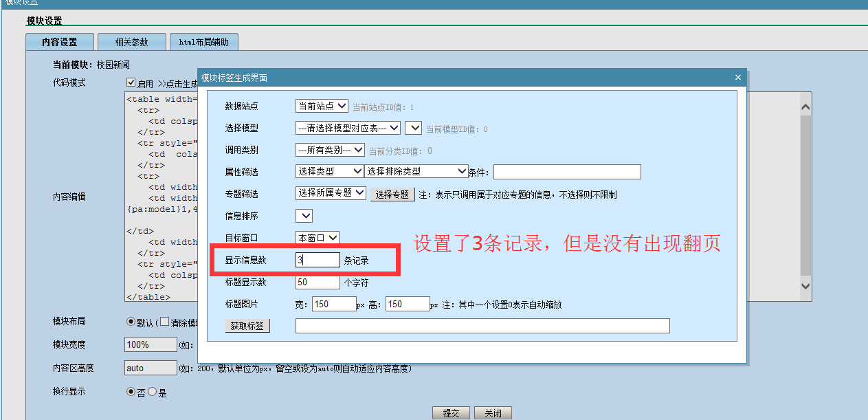Image resolution: width=868 pixels, height=420 pixels.
Task: Click the 选择专题 button
Action: (392, 195)
